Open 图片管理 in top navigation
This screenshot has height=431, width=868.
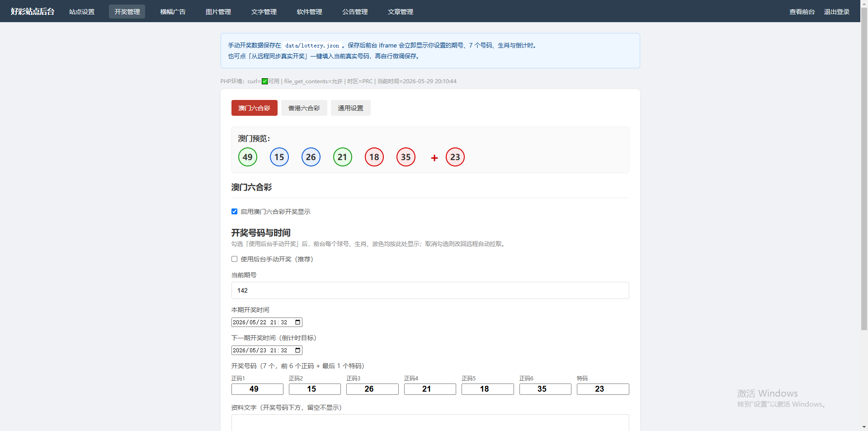[x=218, y=12]
